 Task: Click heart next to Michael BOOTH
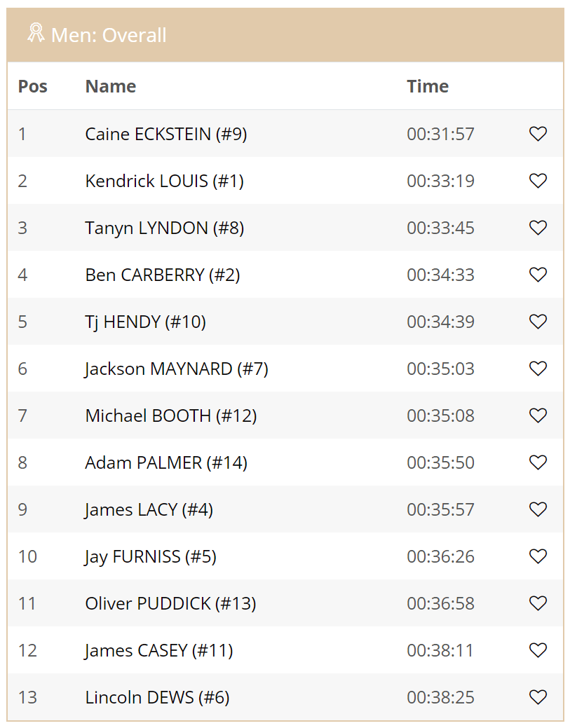[x=538, y=415]
